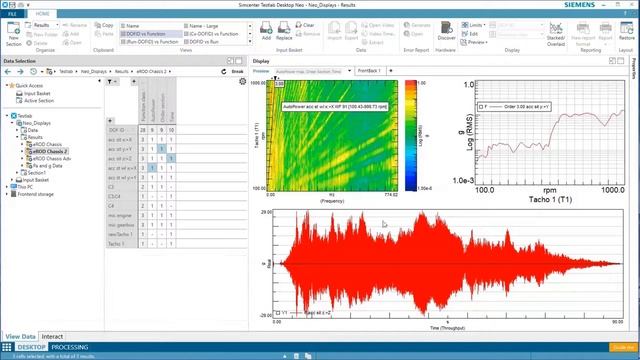This screenshot has height=360, width=640.
Task: Click the Copy clipboard button
Action: click(x=104, y=25)
